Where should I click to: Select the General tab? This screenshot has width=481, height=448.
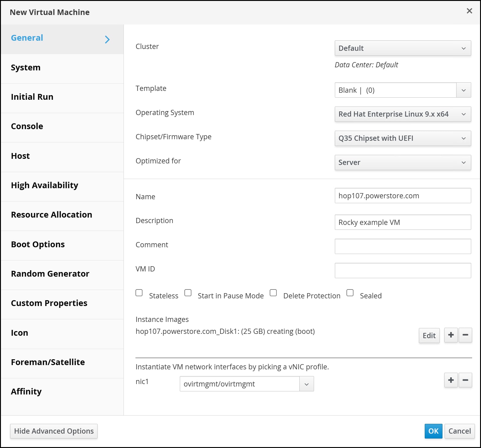click(x=62, y=39)
